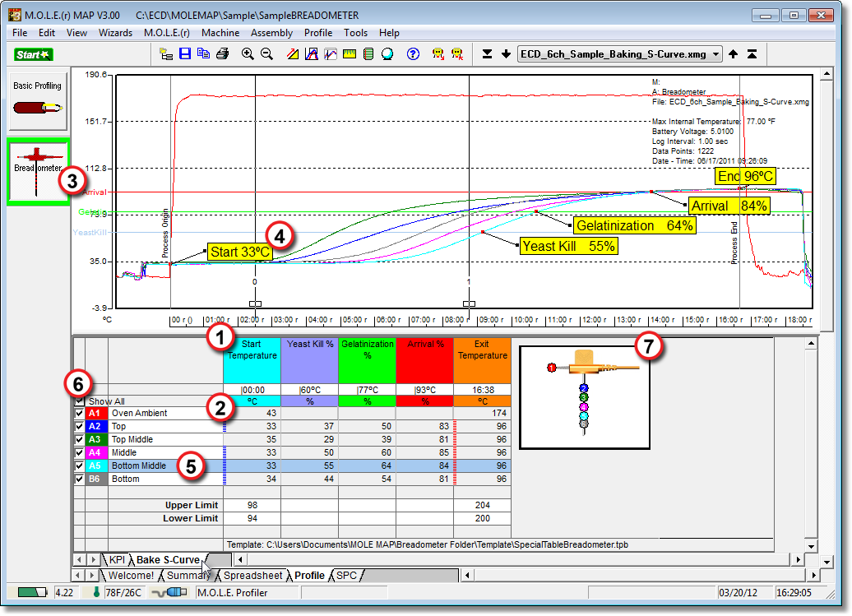Toggle the Show All checkbox
Viewport: 852px width, 616px height.
coord(79,401)
